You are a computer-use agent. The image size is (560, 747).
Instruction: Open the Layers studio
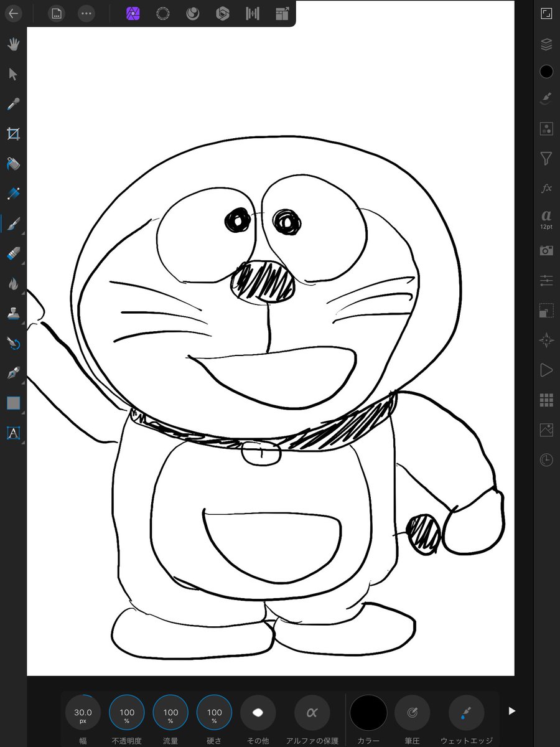[x=546, y=44]
